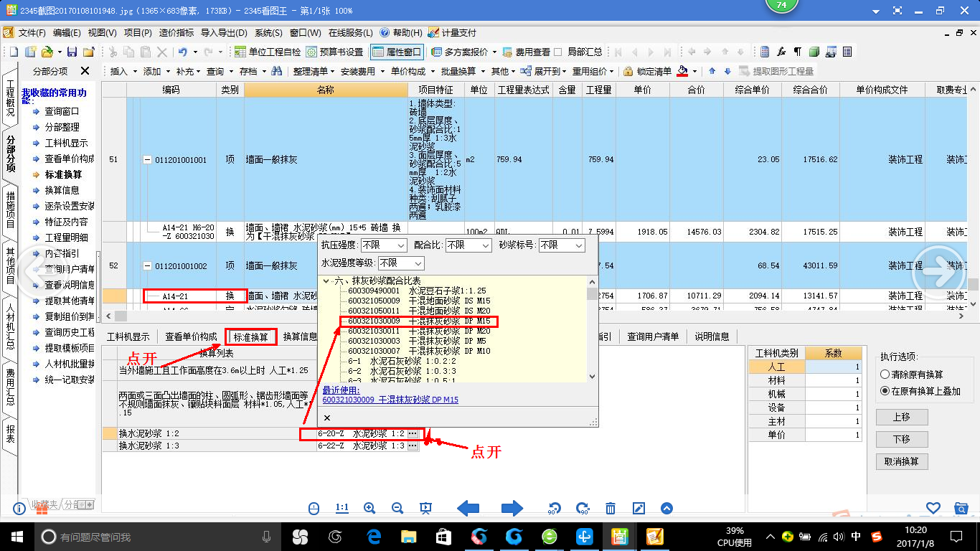Click the mouse mode icon in viewer toolbar
980x551 pixels.
[314, 508]
